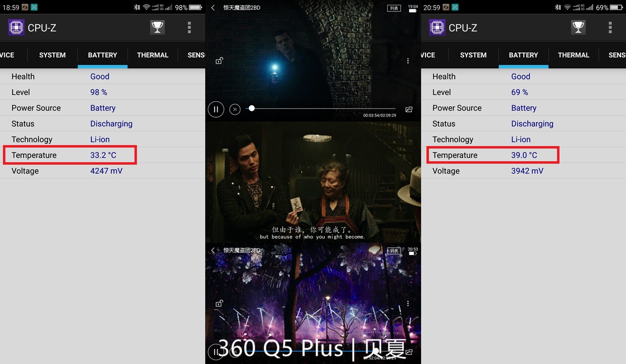
Task: Tap the battery indicator under 20:53 in bottom video
Action: (x=413, y=254)
